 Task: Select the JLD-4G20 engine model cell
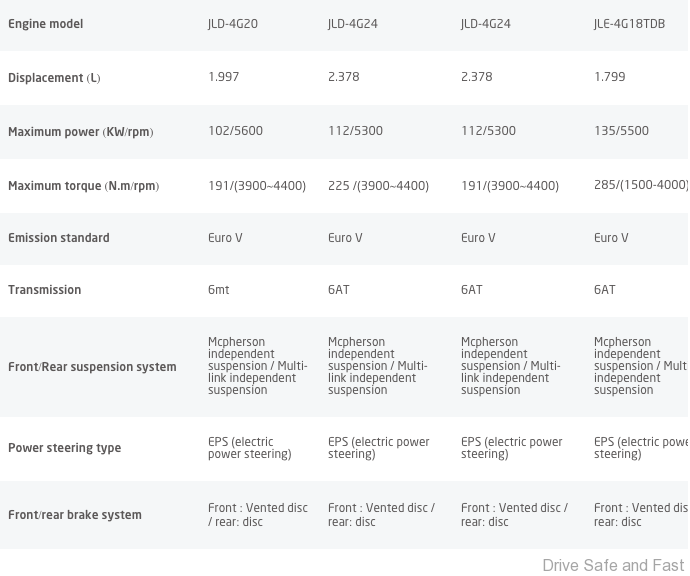coord(233,24)
